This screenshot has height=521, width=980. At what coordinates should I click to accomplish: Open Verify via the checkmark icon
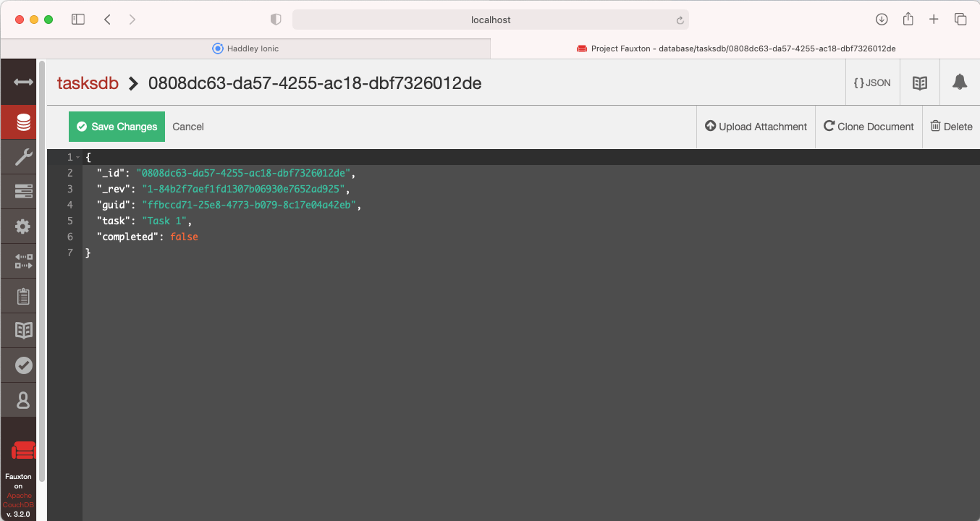[x=23, y=365]
